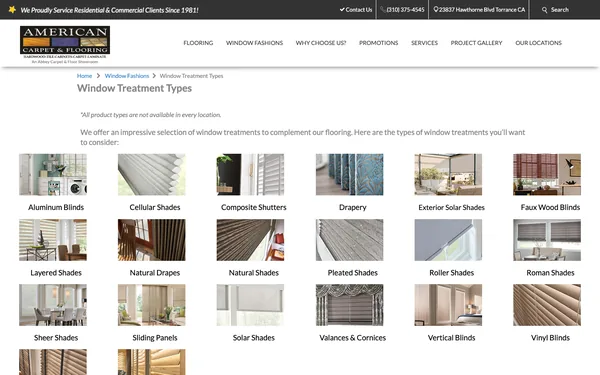The height and width of the screenshot is (375, 600).
Task: Go to Window Fashions breadcrumb link
Action: 127,76
